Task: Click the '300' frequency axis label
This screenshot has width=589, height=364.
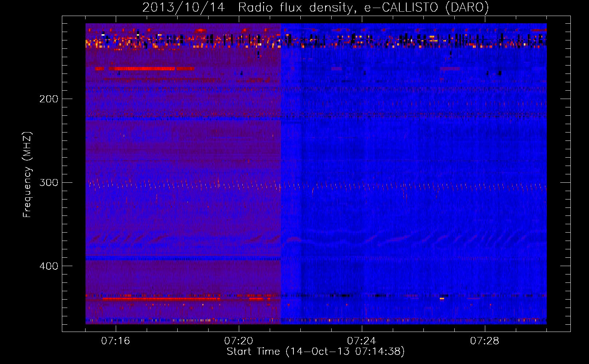Action: [x=49, y=182]
